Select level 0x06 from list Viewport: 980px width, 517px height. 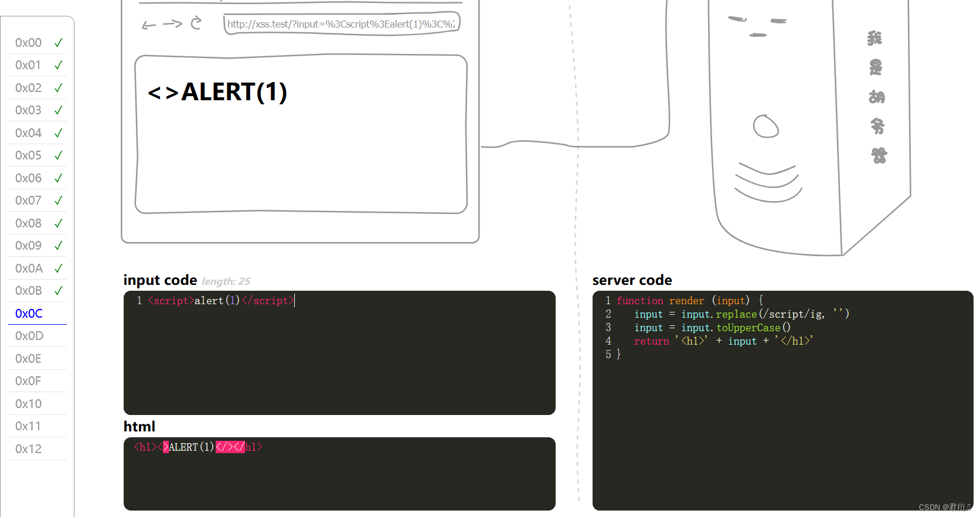point(29,178)
